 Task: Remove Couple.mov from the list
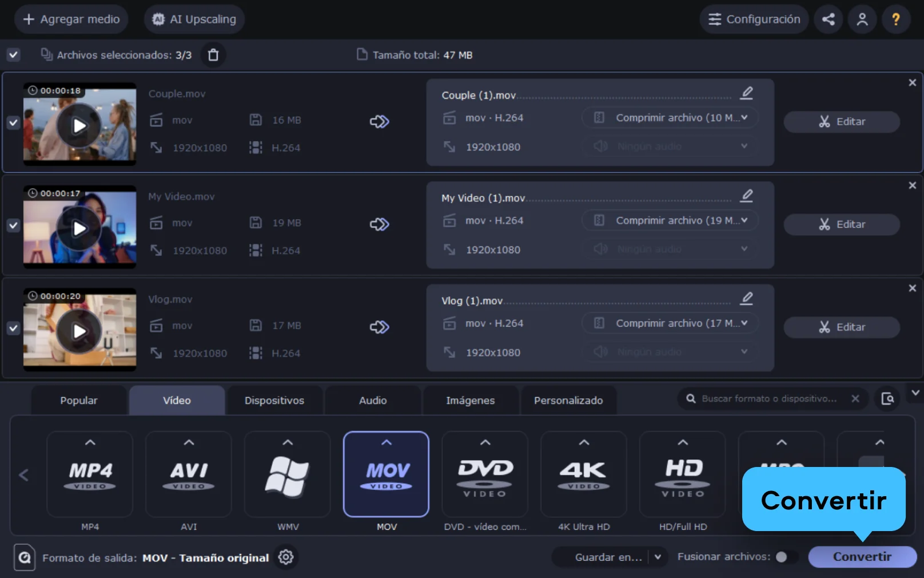click(x=913, y=83)
